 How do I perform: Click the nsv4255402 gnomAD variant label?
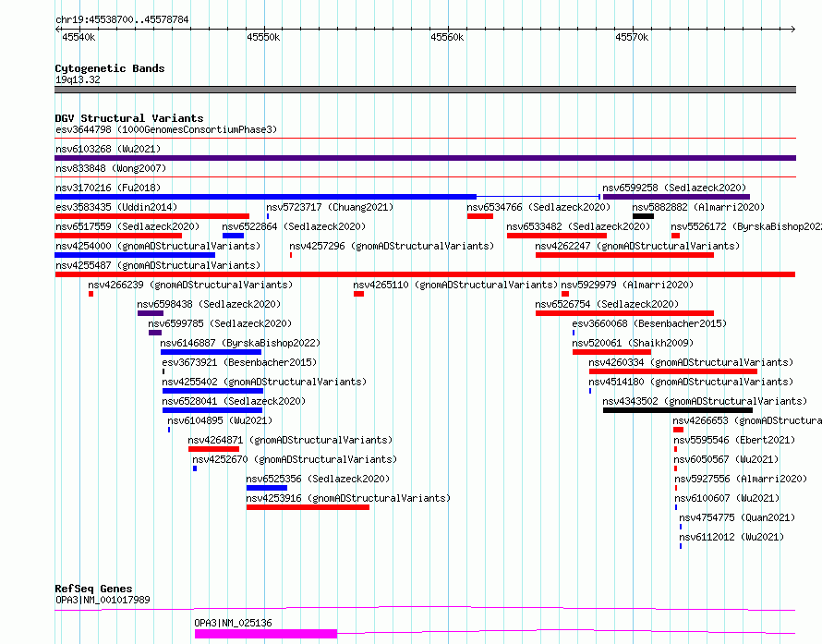[264, 382]
